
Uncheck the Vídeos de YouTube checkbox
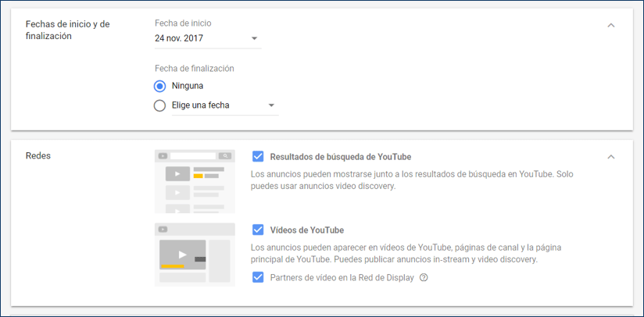258,230
